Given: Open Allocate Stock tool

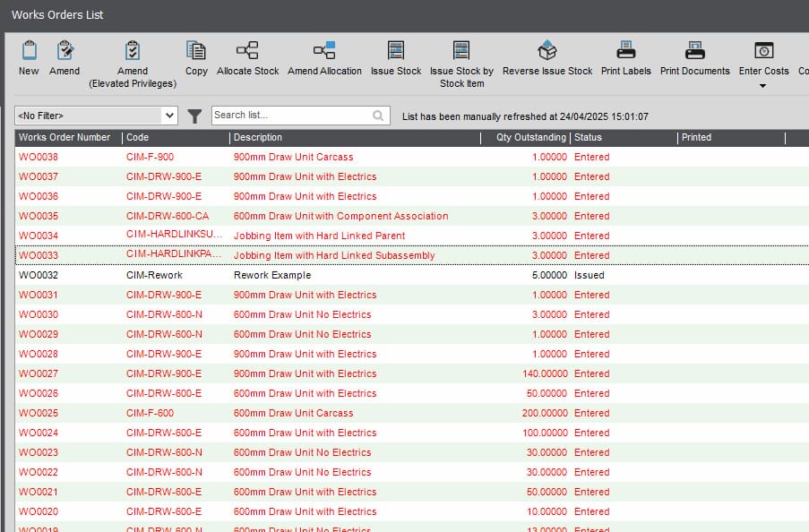Looking at the screenshot, I should (x=247, y=50).
